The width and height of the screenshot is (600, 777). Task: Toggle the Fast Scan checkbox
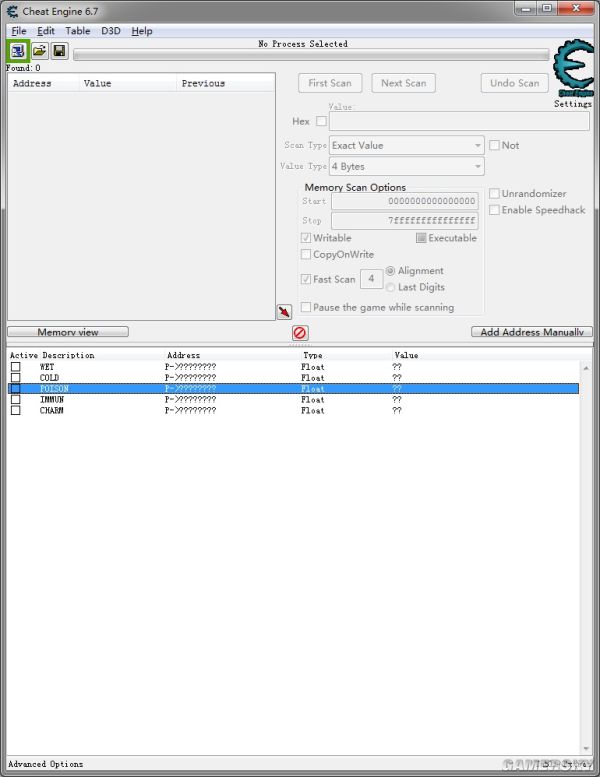coord(306,279)
